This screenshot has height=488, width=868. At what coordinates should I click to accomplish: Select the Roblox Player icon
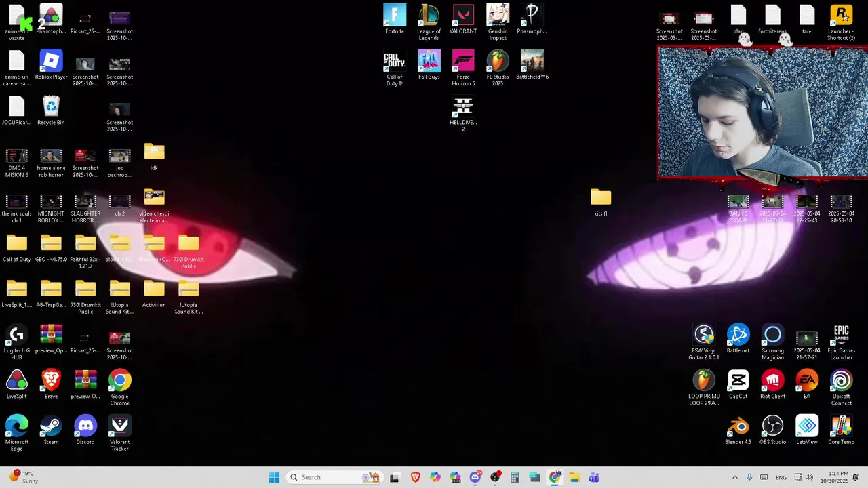coord(51,65)
